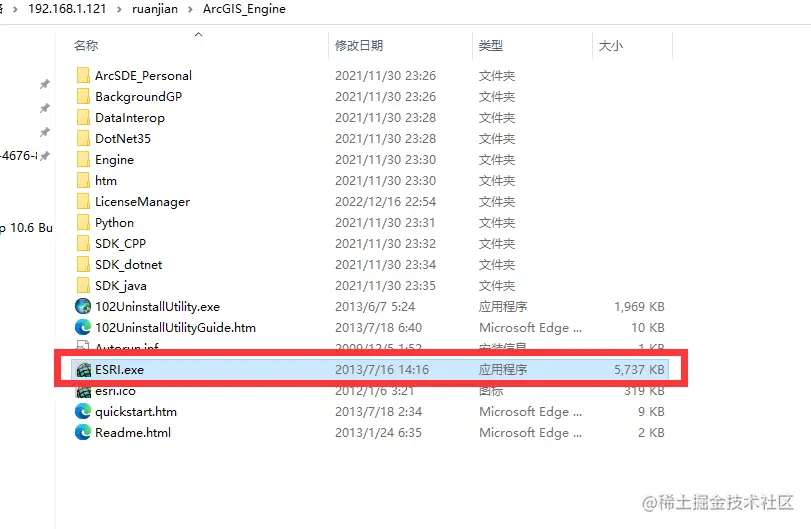Click the topmost pin icon in sidebar
Screen dimensions: 811x529
[x=45, y=84]
